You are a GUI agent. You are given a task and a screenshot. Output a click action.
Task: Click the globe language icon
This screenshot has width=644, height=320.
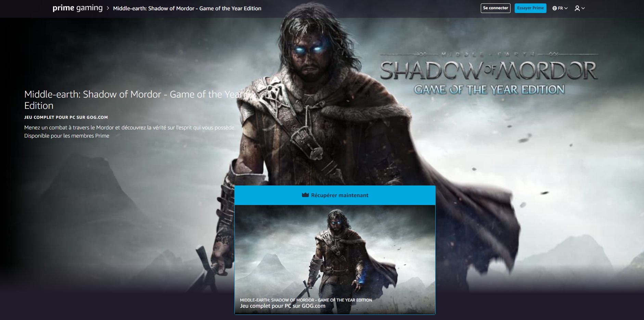tap(554, 8)
